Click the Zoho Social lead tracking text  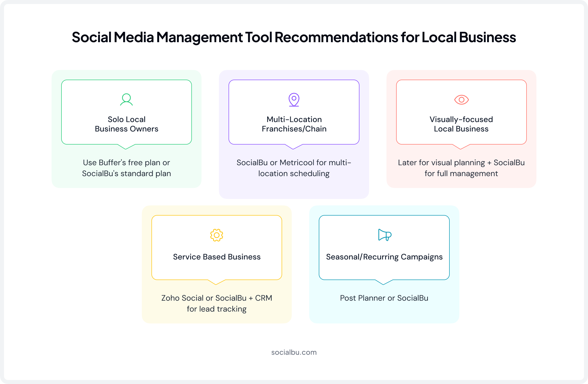(217, 303)
